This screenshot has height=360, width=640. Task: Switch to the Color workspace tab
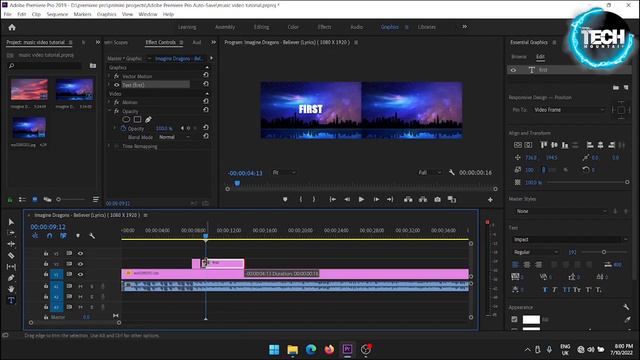click(293, 27)
